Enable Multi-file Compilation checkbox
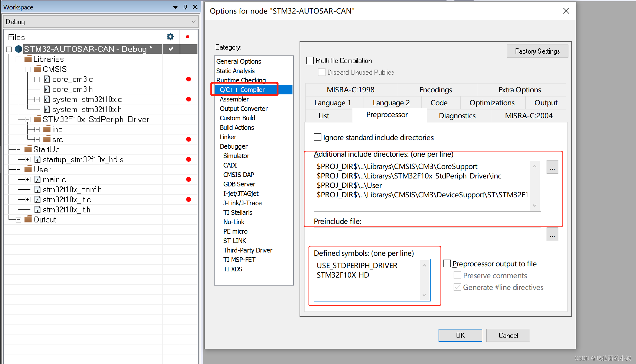 [x=310, y=61]
